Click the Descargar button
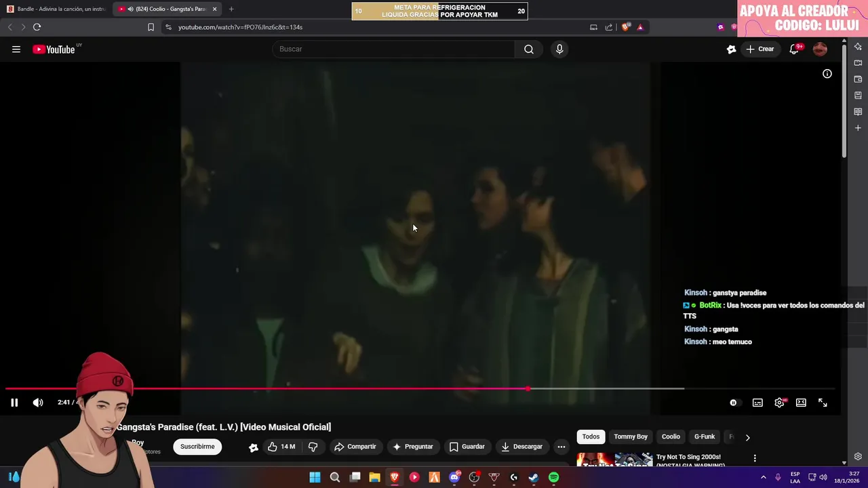This screenshot has width=868, height=488. (x=521, y=447)
